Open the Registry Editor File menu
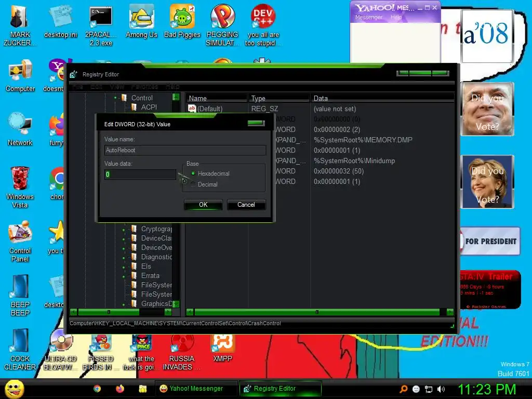Screen dimensions: 532x399 77,87
